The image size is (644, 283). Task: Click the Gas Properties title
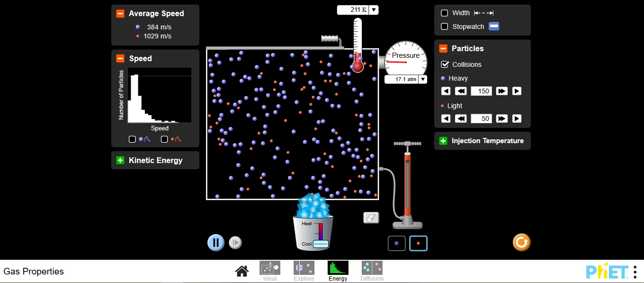pos(34,272)
